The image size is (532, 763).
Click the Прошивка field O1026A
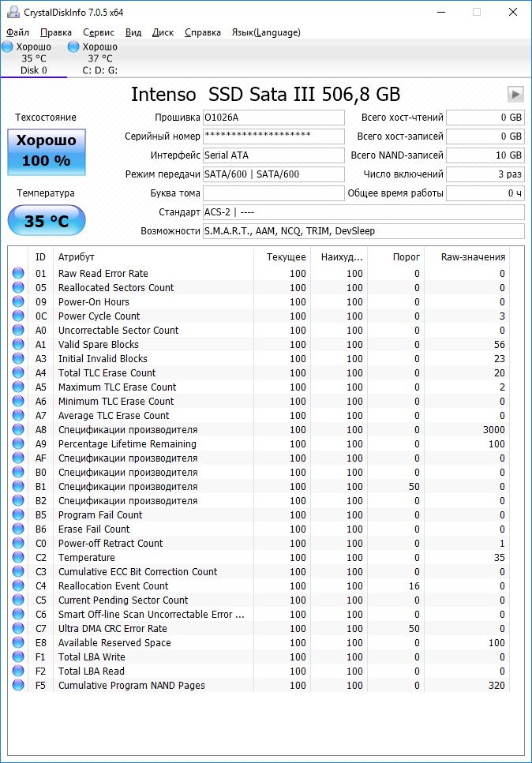pyautogui.click(x=274, y=118)
